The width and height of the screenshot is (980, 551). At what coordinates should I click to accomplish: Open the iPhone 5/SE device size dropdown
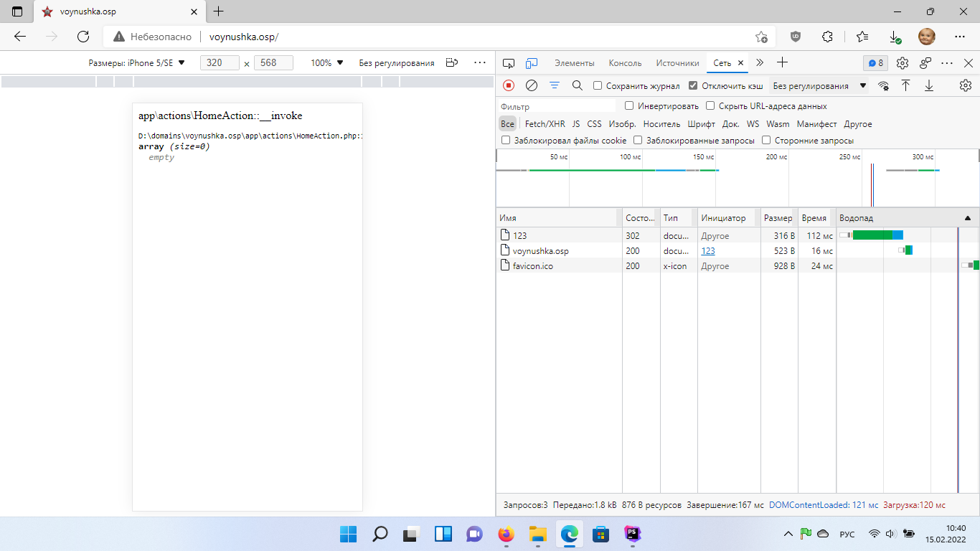pyautogui.click(x=136, y=63)
